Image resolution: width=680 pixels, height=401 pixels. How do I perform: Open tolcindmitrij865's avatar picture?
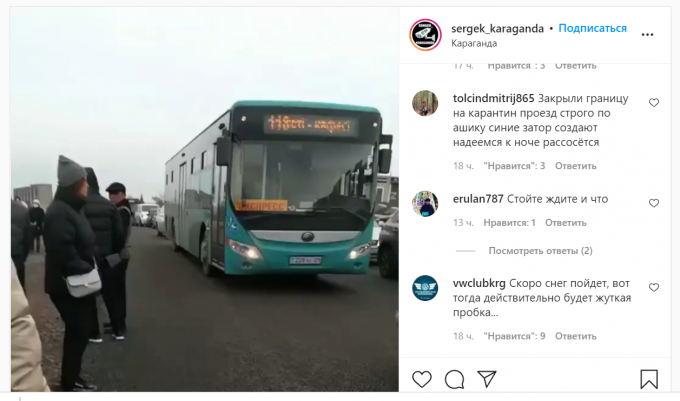(x=425, y=103)
